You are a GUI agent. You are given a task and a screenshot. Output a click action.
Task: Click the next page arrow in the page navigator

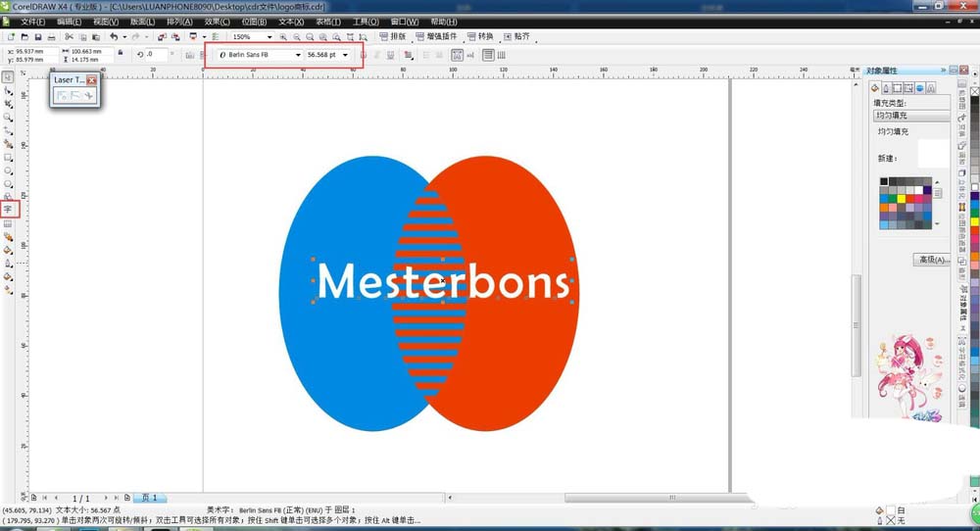coord(106,498)
